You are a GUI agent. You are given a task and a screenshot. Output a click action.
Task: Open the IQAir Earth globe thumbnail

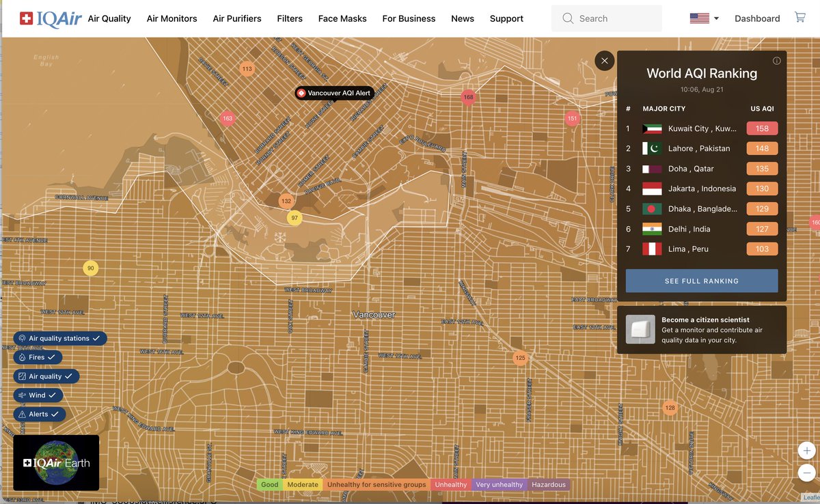[56, 462]
